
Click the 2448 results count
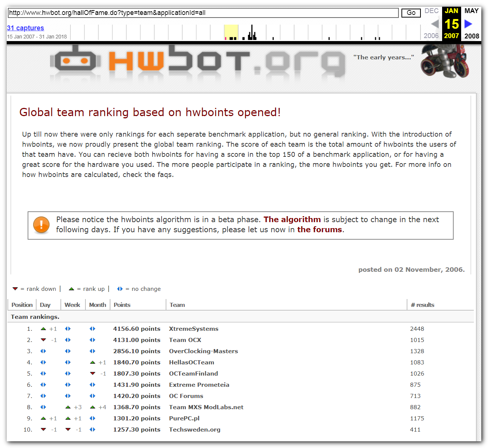(x=417, y=329)
